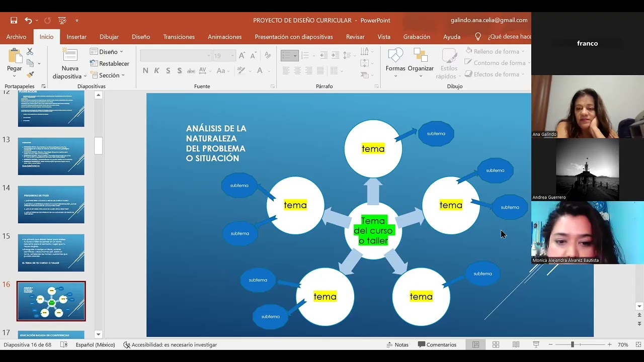The width and height of the screenshot is (644, 362).
Task: Undo the last action
Action: point(28,21)
